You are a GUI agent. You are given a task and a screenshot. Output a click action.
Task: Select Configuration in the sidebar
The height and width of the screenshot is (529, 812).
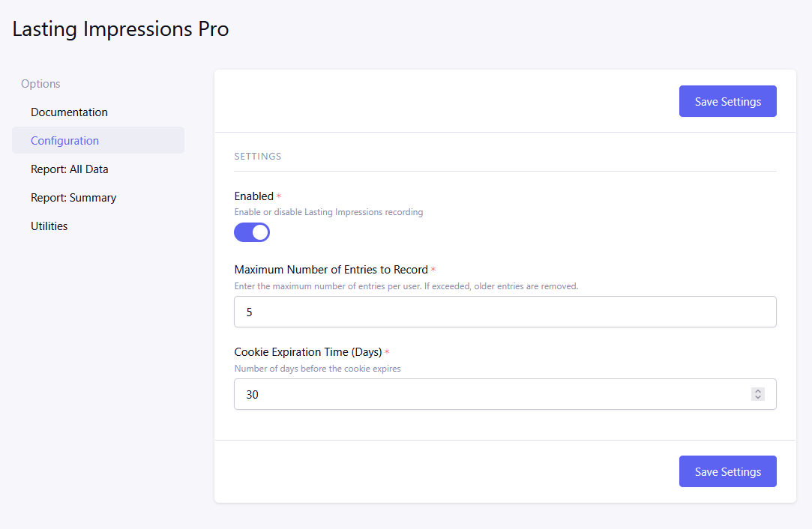point(64,140)
